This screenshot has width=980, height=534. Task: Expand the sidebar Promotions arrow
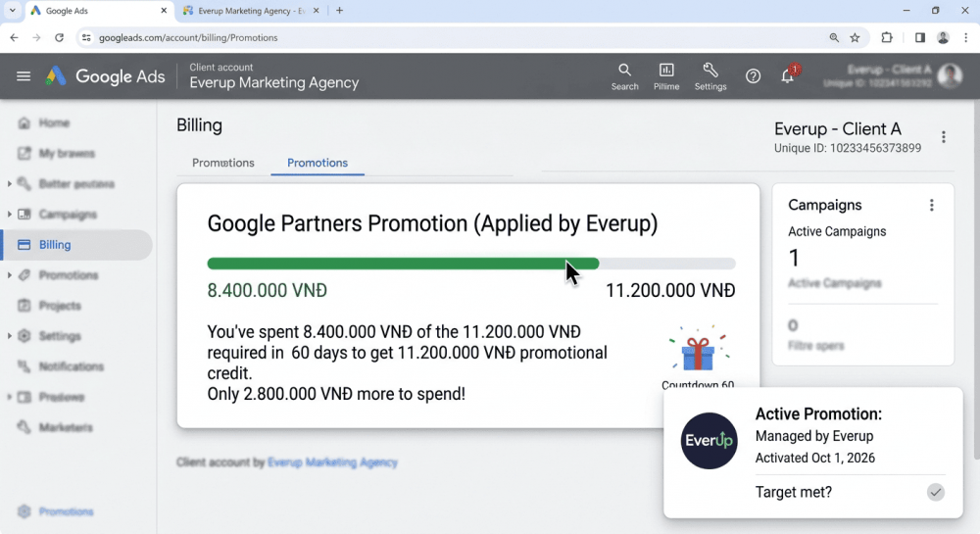pos(10,274)
